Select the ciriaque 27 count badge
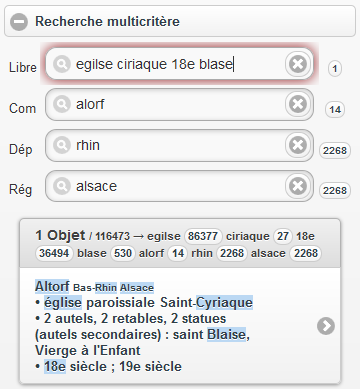This screenshot has height=389, width=360. [x=283, y=236]
